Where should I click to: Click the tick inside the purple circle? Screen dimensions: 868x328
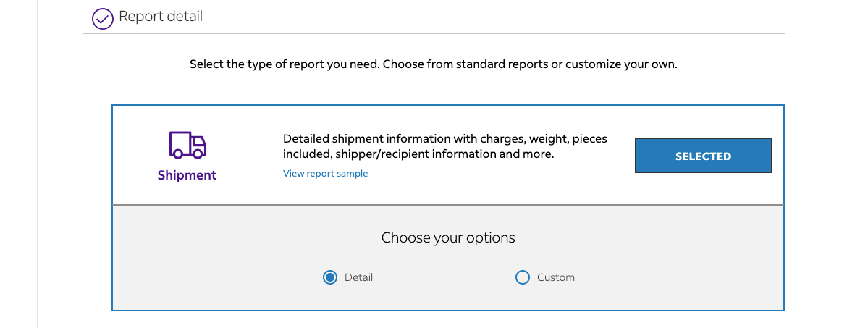click(103, 18)
